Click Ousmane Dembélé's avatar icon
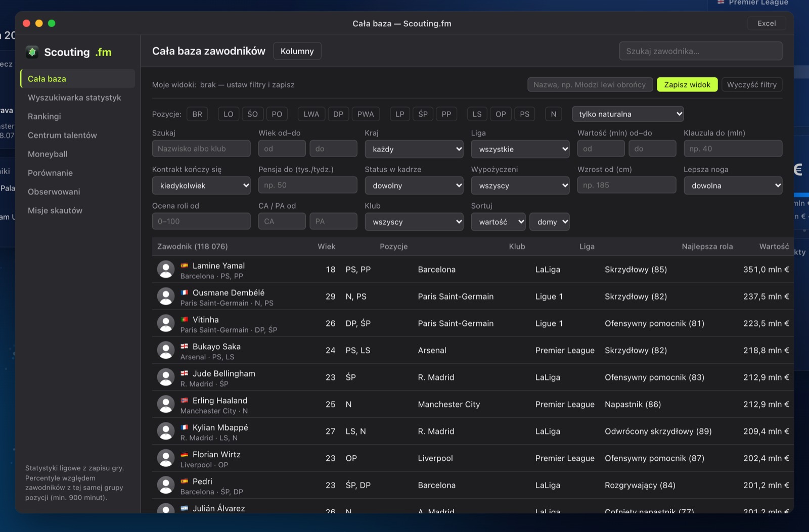The height and width of the screenshot is (532, 809). 166,297
